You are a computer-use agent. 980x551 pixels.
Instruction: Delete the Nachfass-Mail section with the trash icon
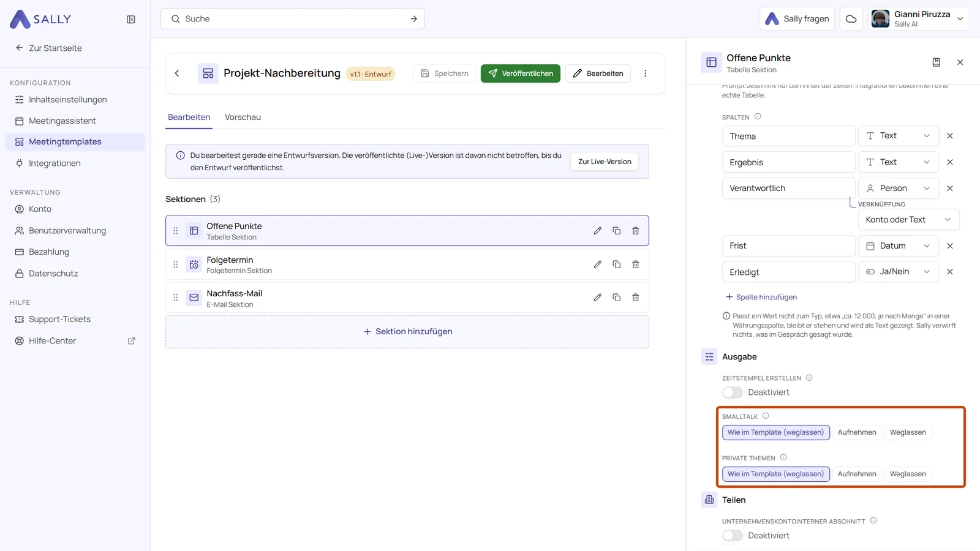click(635, 298)
